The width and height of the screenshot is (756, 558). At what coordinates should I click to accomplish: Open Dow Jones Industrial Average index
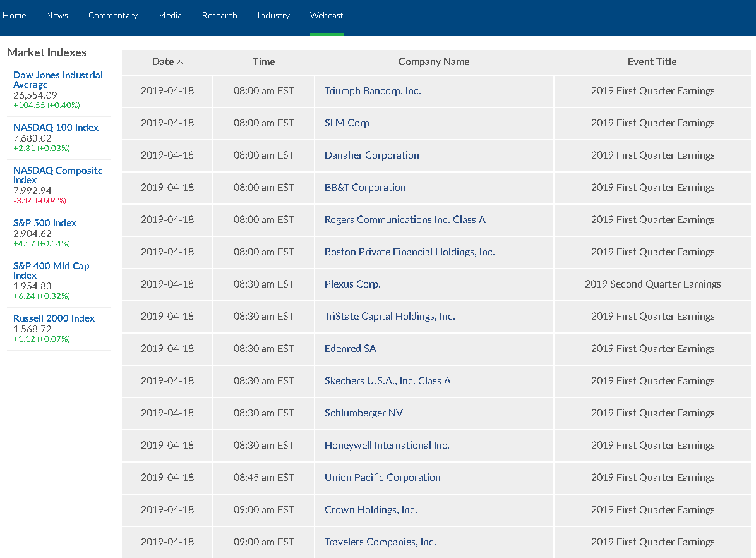tap(58, 80)
